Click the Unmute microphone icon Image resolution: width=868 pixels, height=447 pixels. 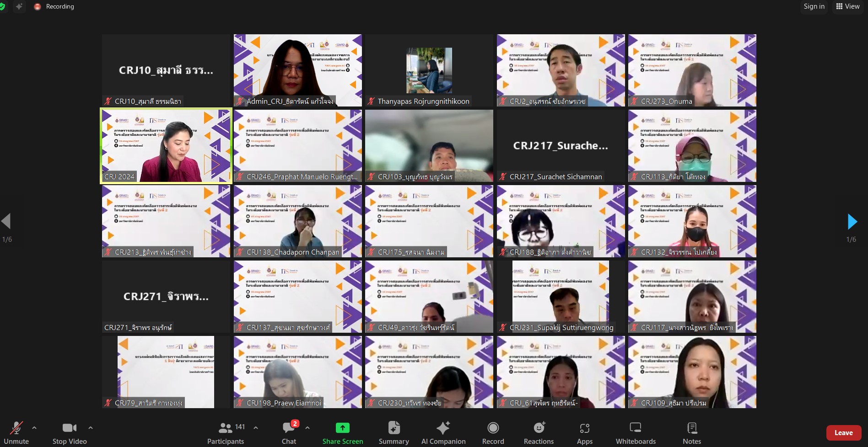click(x=16, y=428)
